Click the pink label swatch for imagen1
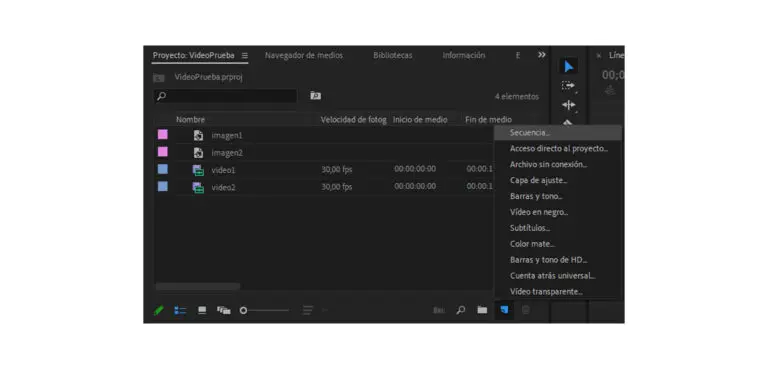The height and width of the screenshot is (369, 768). [x=163, y=134]
